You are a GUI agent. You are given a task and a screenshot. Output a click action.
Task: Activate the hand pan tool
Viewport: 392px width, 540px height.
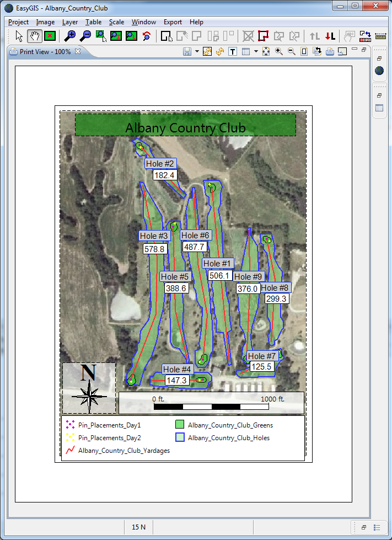35,35
